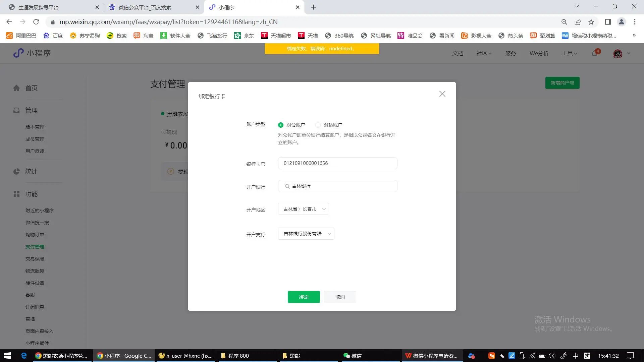This screenshot has height=362, width=644.
Task: Click the 新增商户号 button
Action: click(x=562, y=83)
